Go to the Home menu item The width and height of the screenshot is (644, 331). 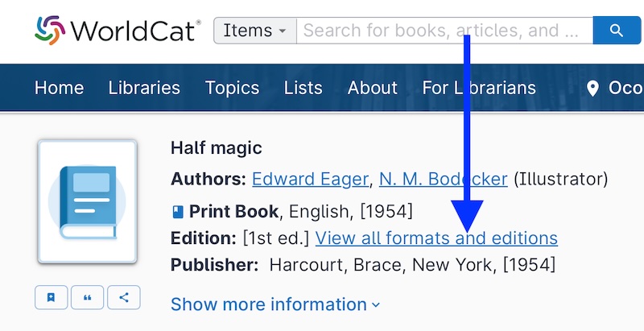(x=59, y=88)
